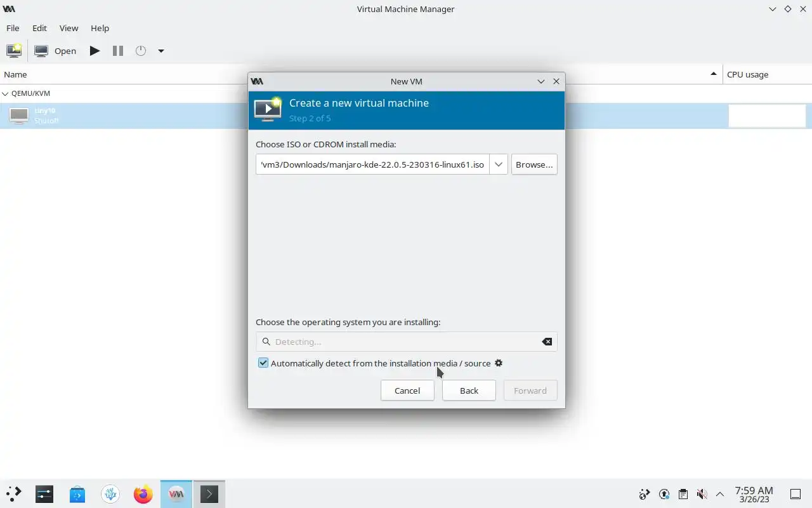Open the ISO path dropdown arrow
Viewport: 812px width, 508px height.
point(499,164)
